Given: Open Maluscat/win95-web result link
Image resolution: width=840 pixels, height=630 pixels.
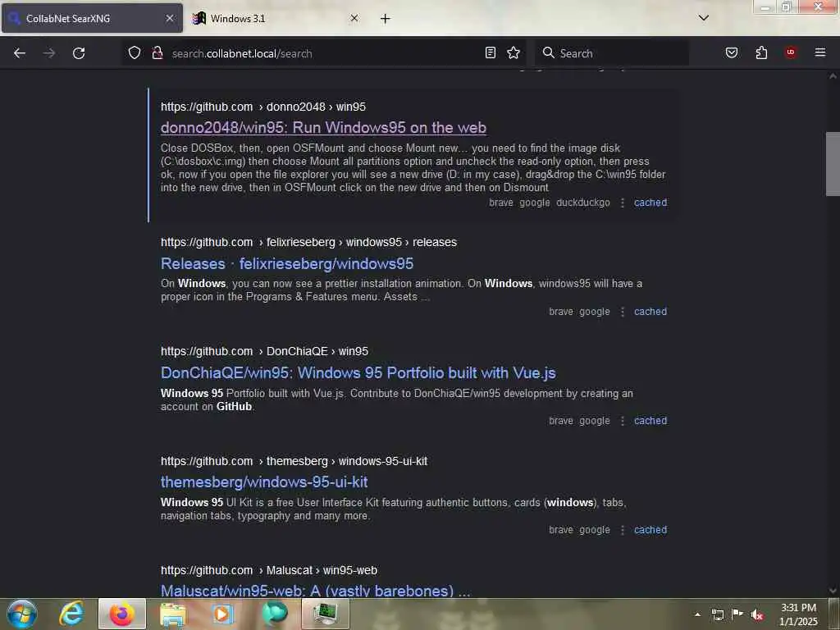Looking at the screenshot, I should [316, 591].
